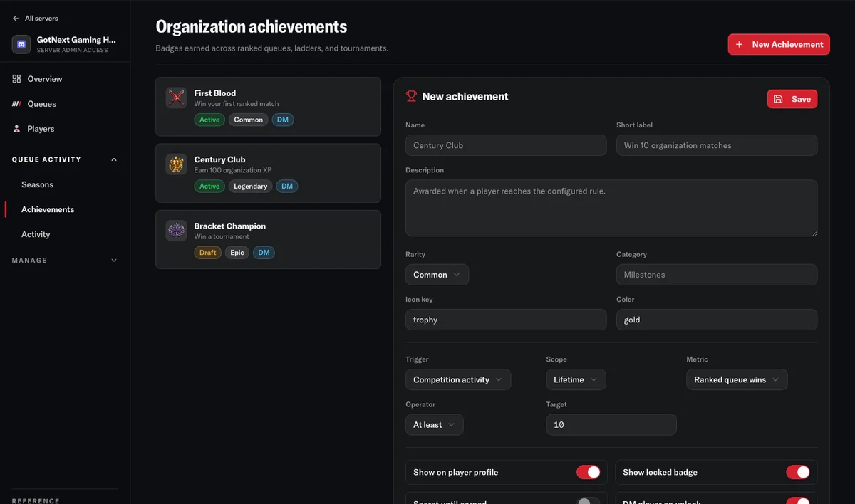Click the Common tag on First Blood
This screenshot has width=855, height=504.
(249, 120)
